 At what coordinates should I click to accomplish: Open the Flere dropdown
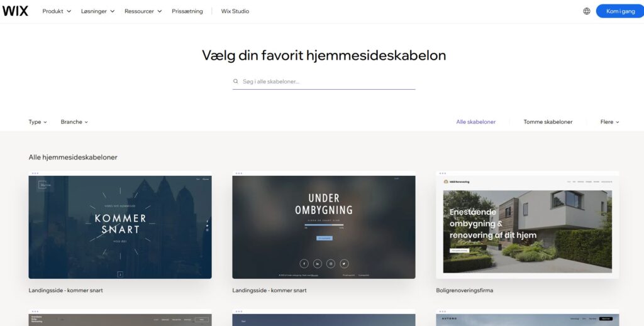609,122
